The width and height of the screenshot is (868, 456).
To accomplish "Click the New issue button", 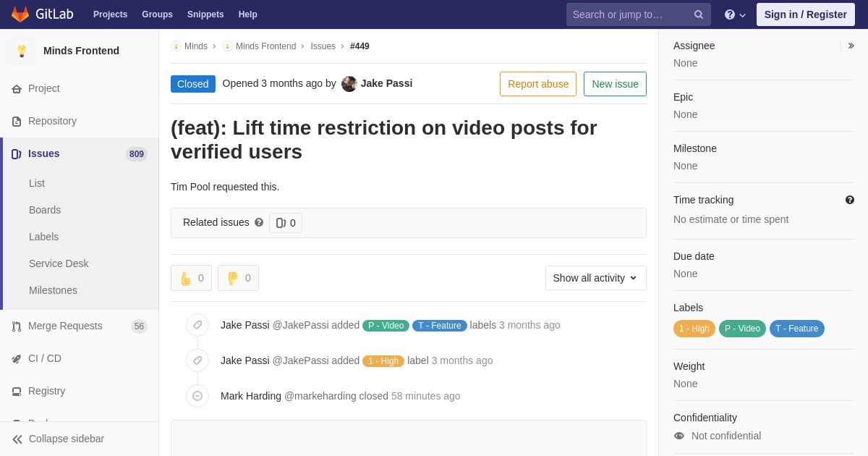I will click(x=615, y=84).
